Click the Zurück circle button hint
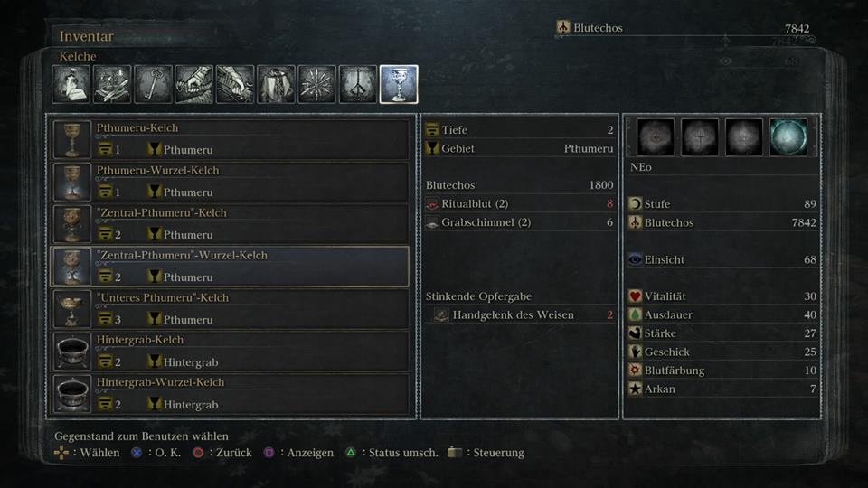868x488 pixels. 222,453
